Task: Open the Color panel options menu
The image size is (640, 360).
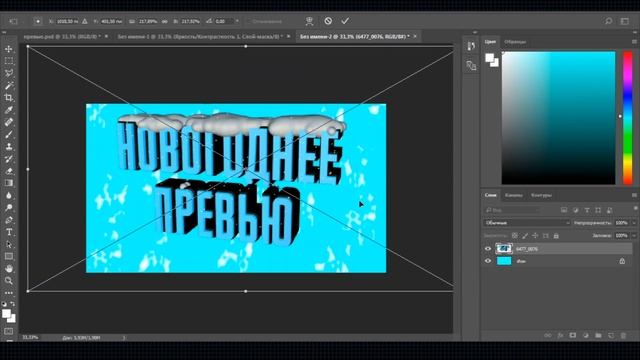Action: point(634,42)
